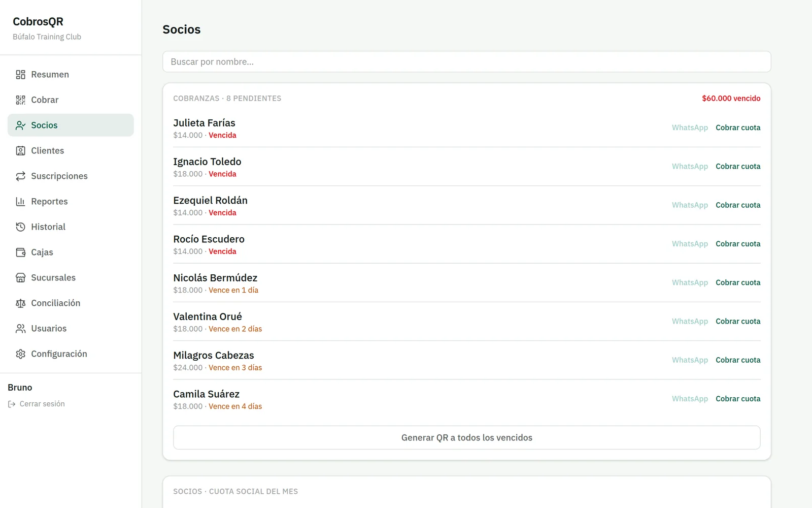Click the Cajas wallet icon
Screen dimensions: 812x508
[x=20, y=252]
